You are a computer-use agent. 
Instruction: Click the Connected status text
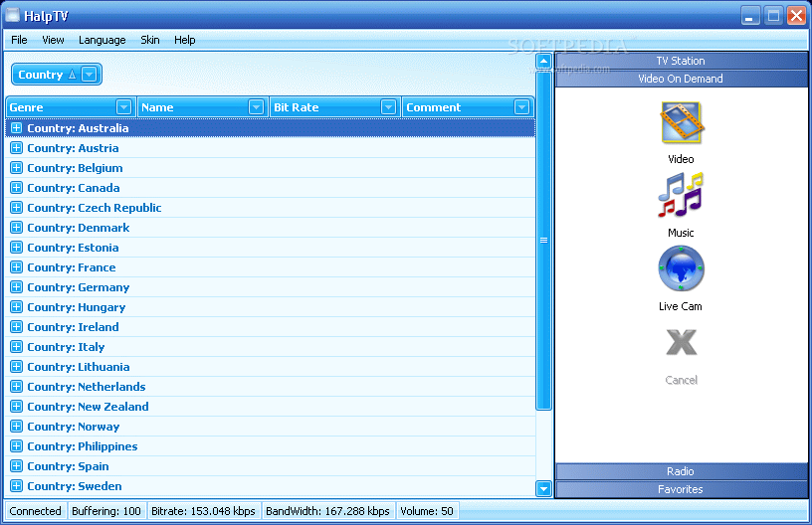click(35, 511)
